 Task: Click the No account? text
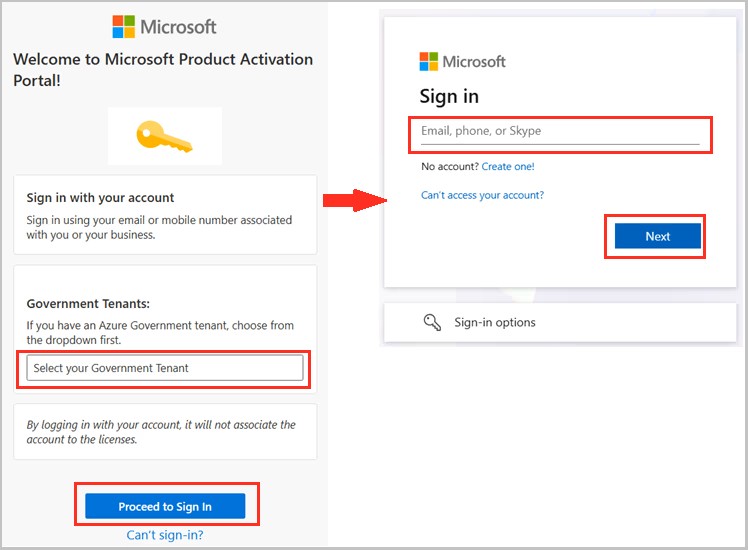(449, 167)
